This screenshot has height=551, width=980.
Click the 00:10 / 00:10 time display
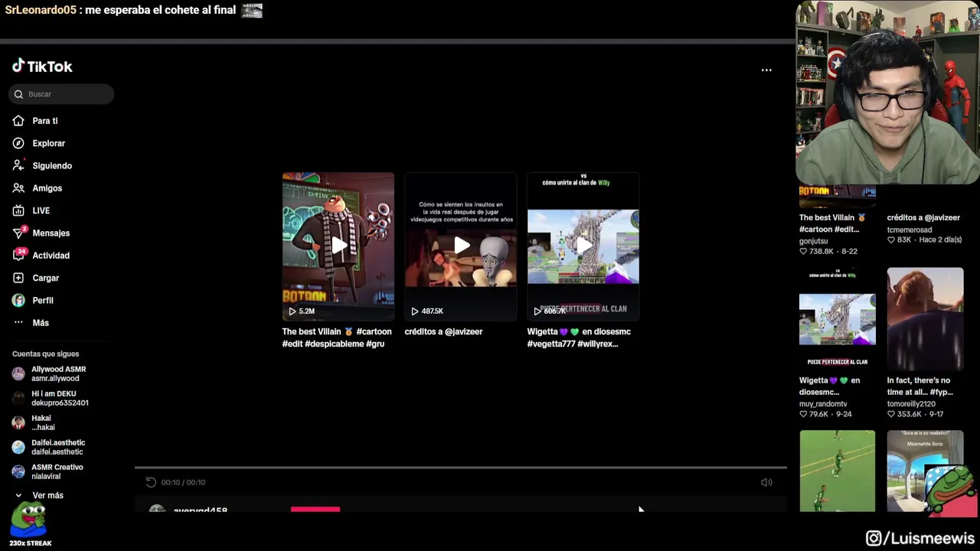tap(183, 482)
